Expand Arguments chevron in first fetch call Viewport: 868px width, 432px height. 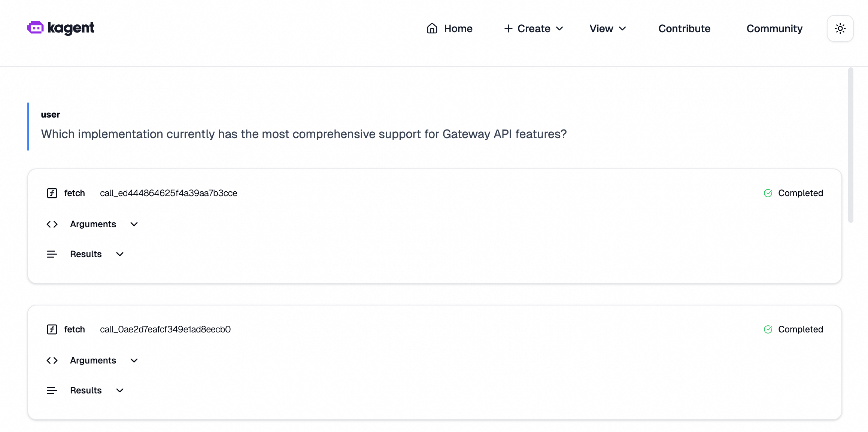(134, 224)
